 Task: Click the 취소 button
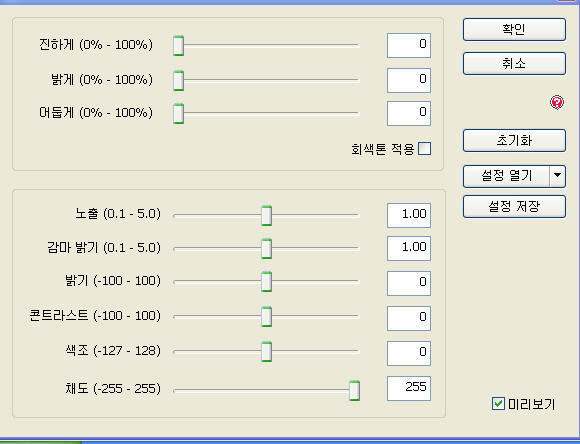click(x=514, y=63)
